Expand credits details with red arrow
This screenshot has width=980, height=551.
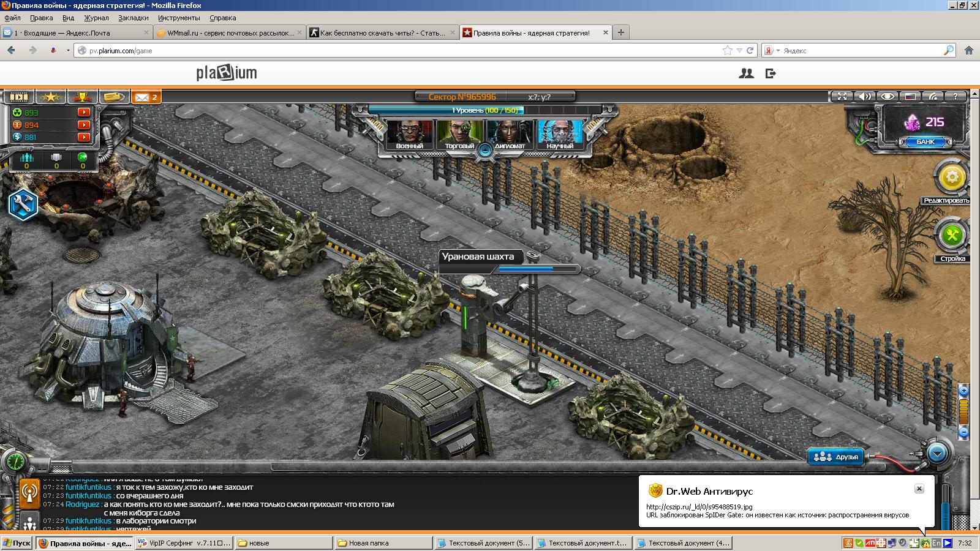(x=84, y=137)
